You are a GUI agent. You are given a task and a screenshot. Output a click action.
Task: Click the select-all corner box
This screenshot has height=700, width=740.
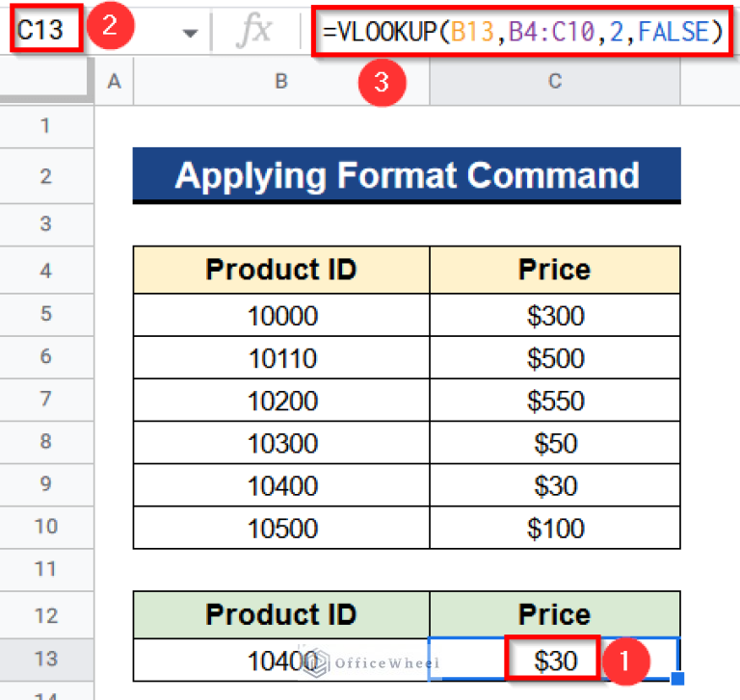coord(46,82)
